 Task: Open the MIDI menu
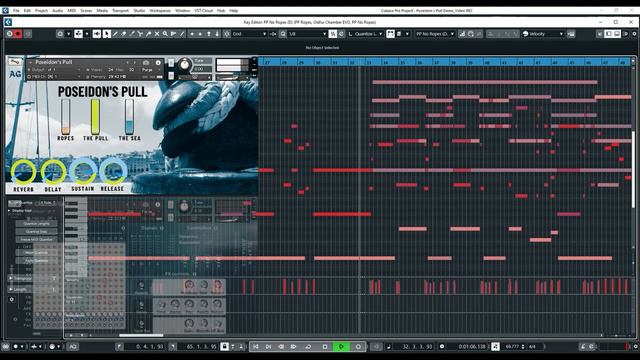tap(71, 11)
